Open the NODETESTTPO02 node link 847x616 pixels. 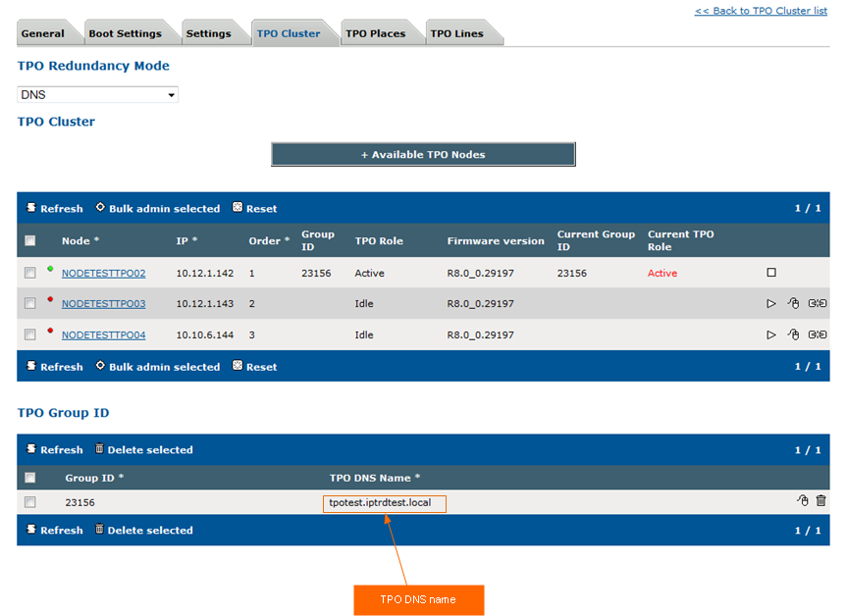[x=104, y=273]
